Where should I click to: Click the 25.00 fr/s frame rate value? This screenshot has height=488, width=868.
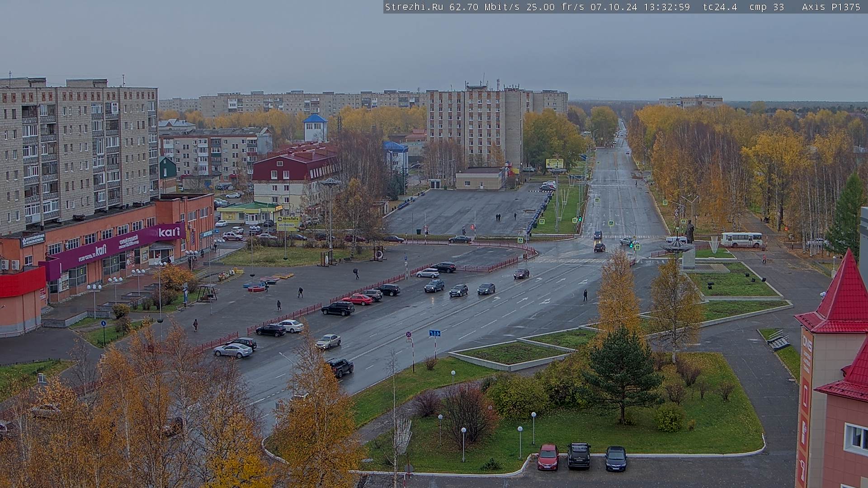(555, 7)
